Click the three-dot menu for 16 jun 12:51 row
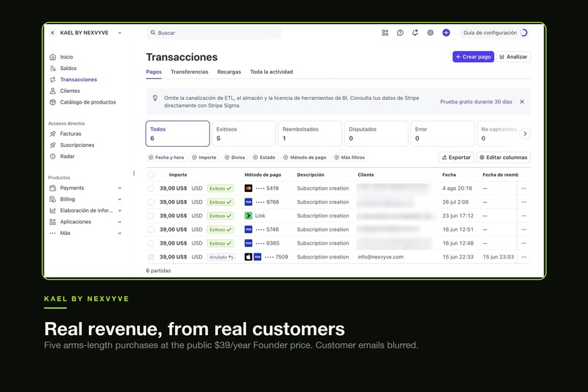Viewport: 588px width, 392px height. [x=524, y=229]
